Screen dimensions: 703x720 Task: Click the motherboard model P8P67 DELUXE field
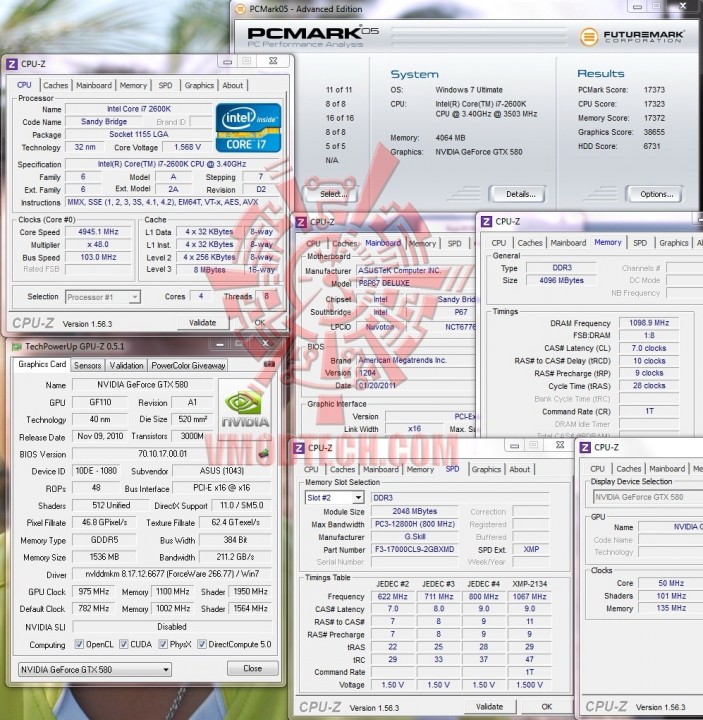(x=416, y=283)
